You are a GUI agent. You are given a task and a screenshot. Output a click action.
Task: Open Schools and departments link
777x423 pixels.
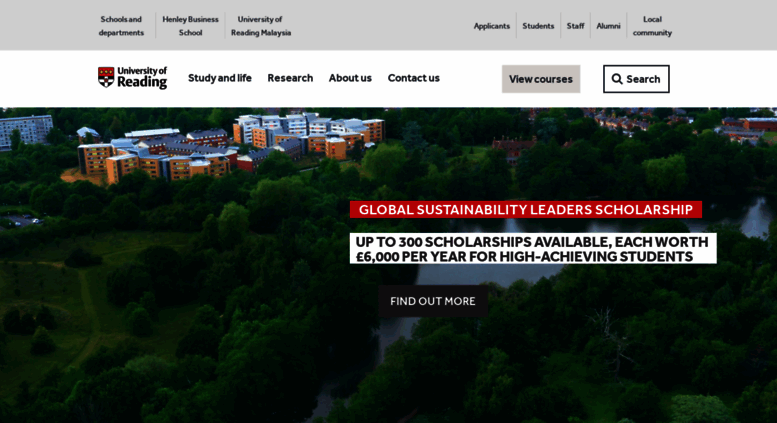point(121,26)
